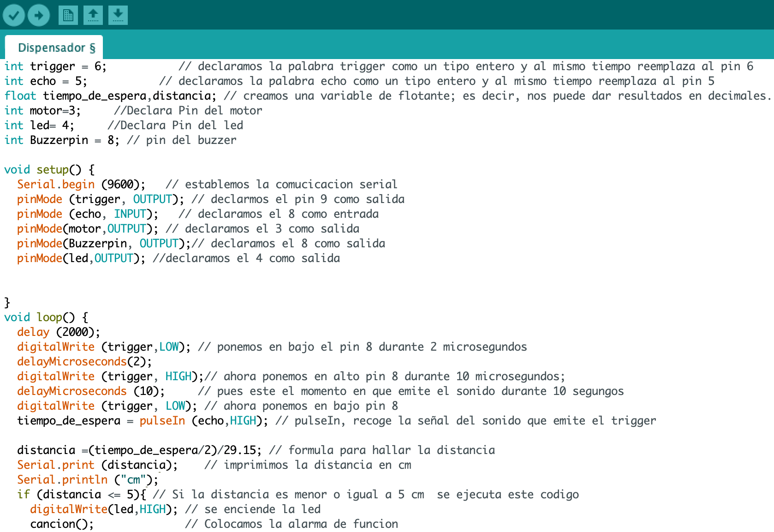Click 'Serial.print (distancia);' statement

coord(97,465)
